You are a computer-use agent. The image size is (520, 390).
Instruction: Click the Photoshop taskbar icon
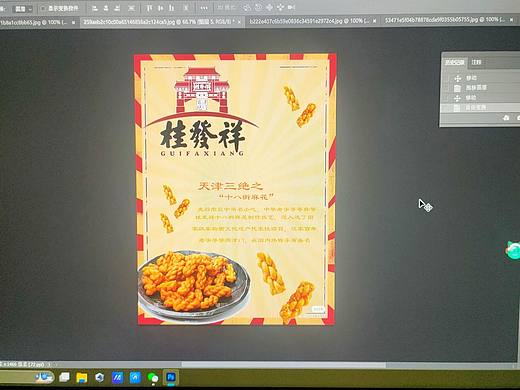point(171,377)
